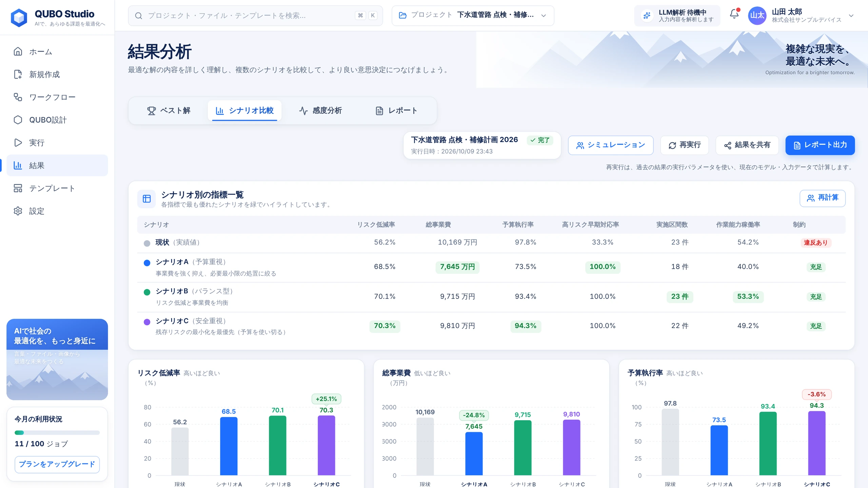The image size is (868, 488).
Task: Click the search magnifier icon
Action: tap(138, 16)
